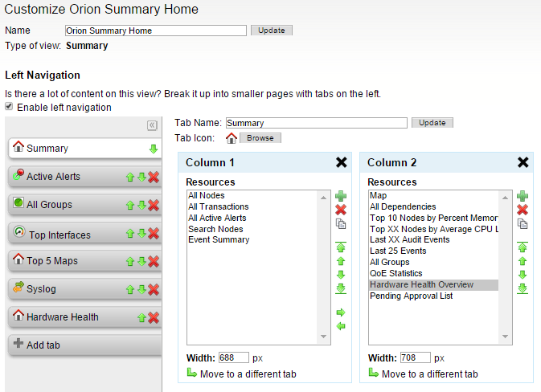Image resolution: width=541 pixels, height=392 pixels.
Task: Browse for a tab icon
Action: (260, 138)
